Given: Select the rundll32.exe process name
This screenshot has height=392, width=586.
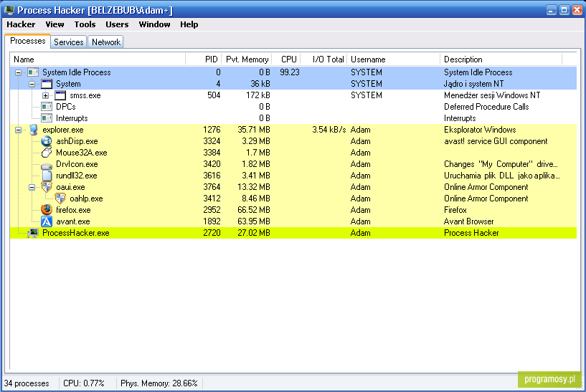Looking at the screenshot, I should pyautogui.click(x=77, y=176).
